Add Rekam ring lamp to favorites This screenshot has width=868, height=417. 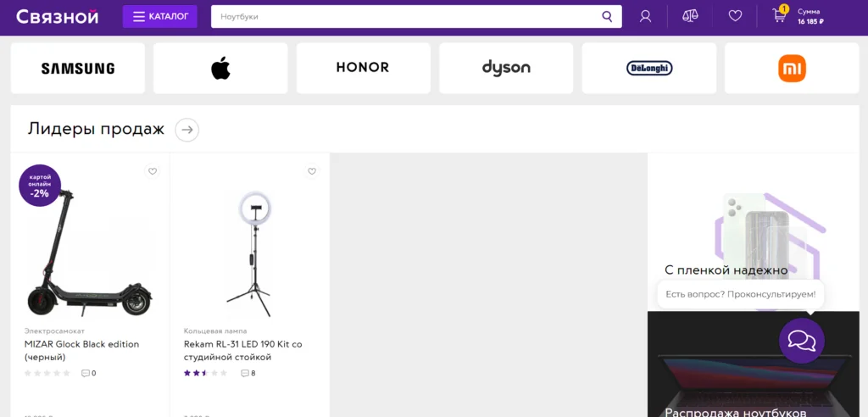click(x=312, y=171)
